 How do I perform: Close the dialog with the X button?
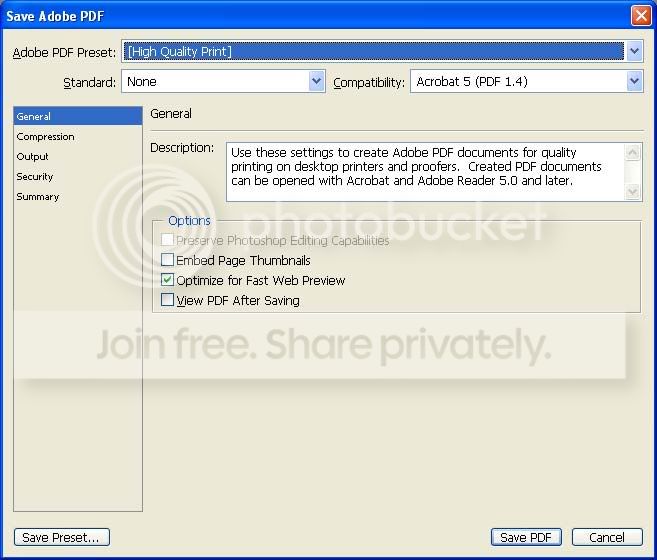pos(641,16)
